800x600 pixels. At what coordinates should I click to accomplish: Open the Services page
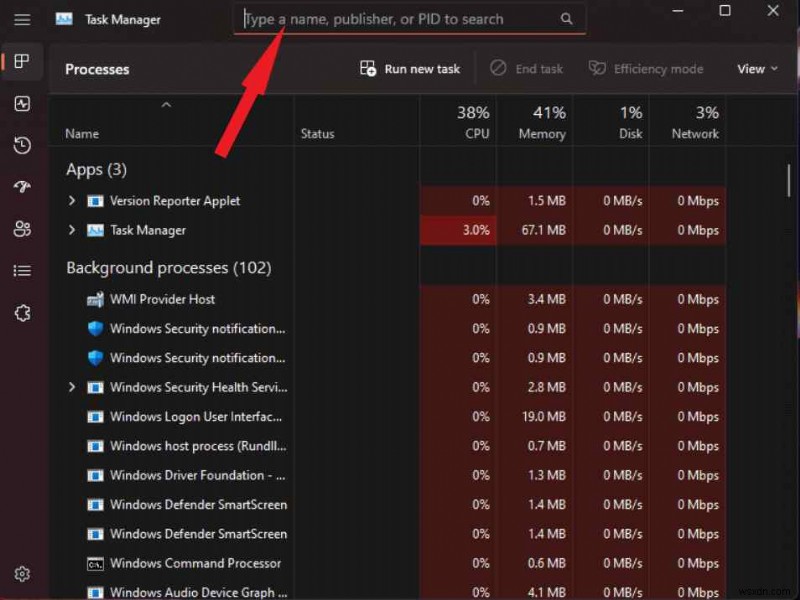tap(22, 313)
